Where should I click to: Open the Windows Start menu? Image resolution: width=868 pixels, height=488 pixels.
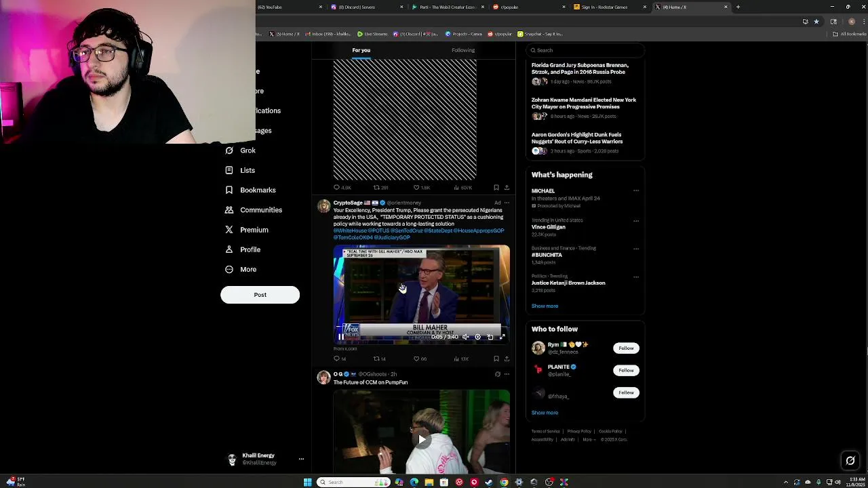click(x=307, y=482)
